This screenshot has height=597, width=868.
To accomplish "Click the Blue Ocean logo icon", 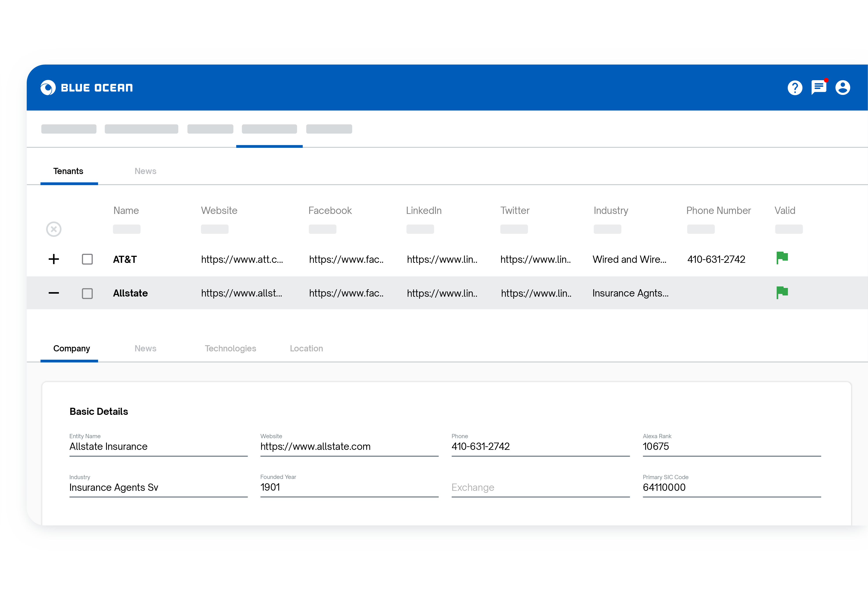I will pos(48,88).
